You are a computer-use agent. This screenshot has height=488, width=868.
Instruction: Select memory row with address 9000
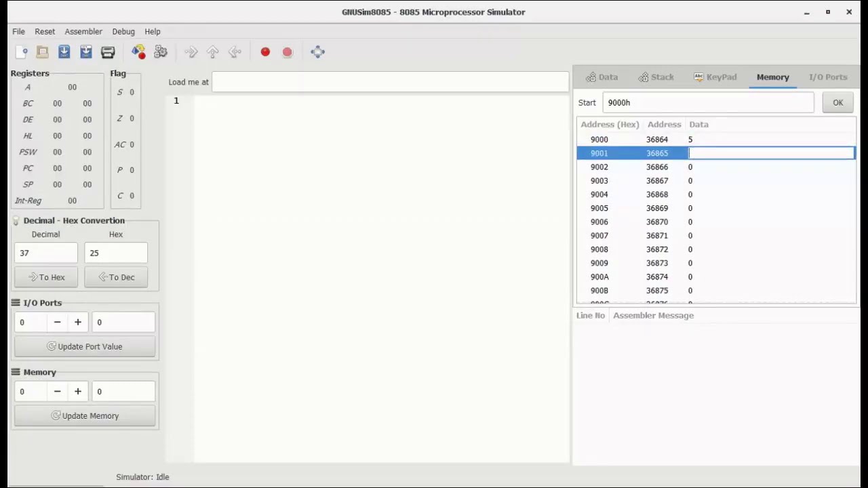coord(716,140)
